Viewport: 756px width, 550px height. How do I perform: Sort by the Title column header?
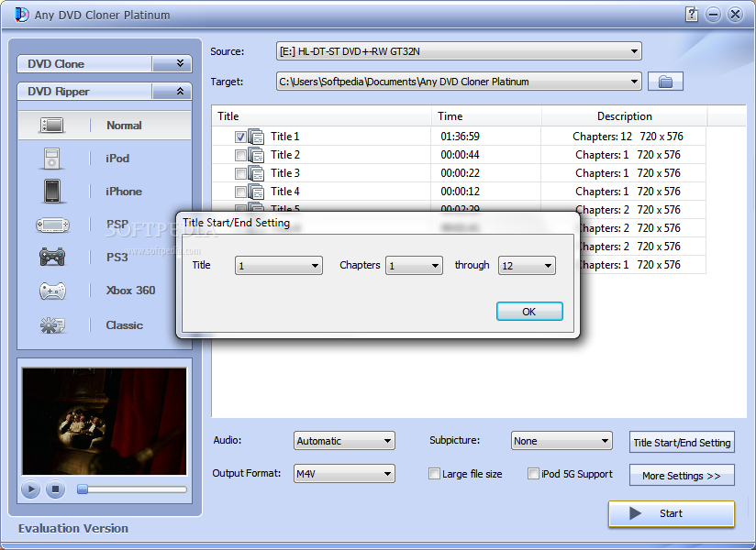click(322, 116)
